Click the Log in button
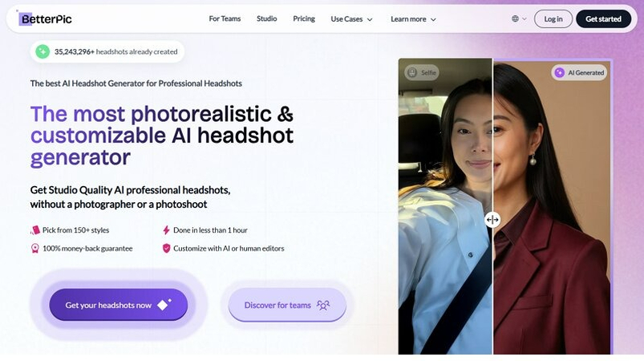Screen dimensions: 644x361 pos(553,19)
